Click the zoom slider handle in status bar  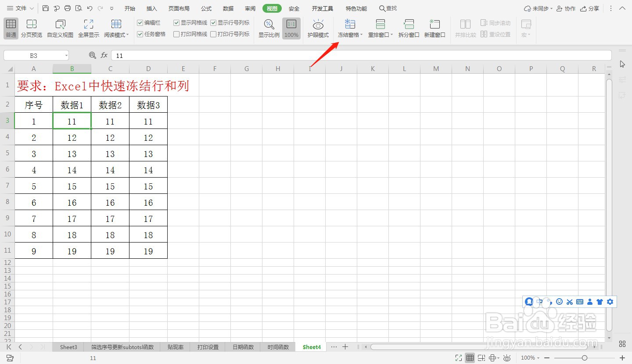coord(584,358)
